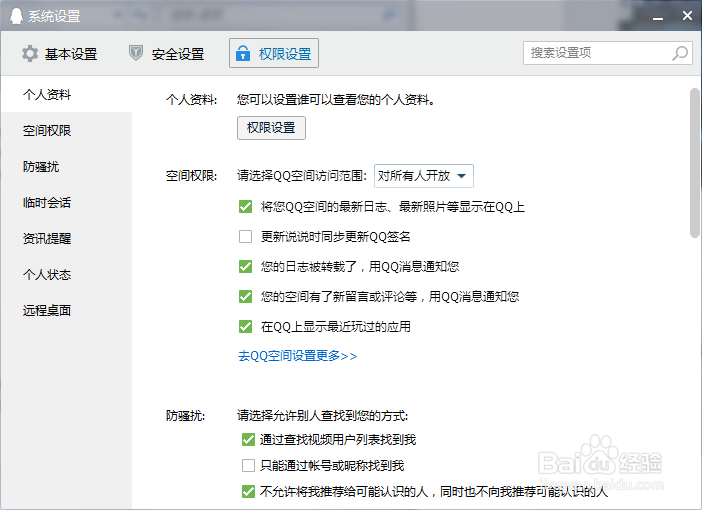This screenshot has height=510, width=702.
Task: Select 个人资料 in the sidebar
Action: tap(66, 94)
